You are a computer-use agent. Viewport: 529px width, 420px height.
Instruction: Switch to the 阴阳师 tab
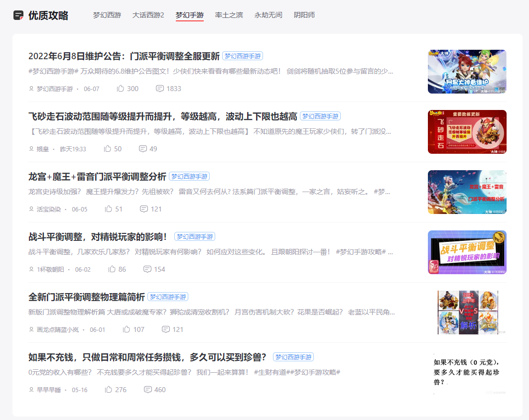pos(304,15)
